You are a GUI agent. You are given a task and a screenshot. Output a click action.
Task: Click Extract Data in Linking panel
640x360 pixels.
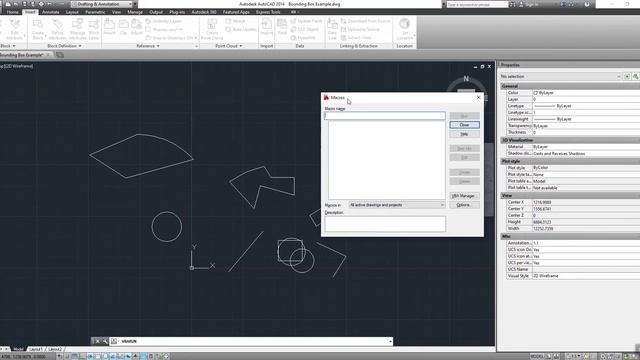[356, 38]
